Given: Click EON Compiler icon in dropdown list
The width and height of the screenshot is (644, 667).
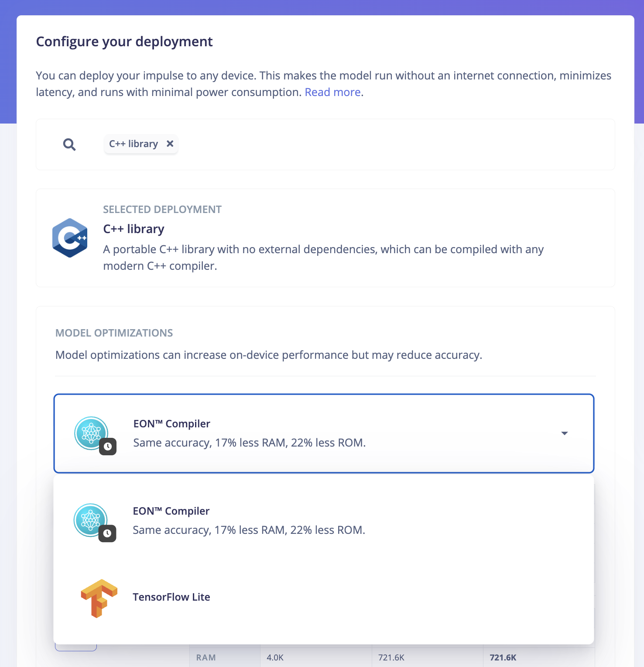Looking at the screenshot, I should (90, 520).
